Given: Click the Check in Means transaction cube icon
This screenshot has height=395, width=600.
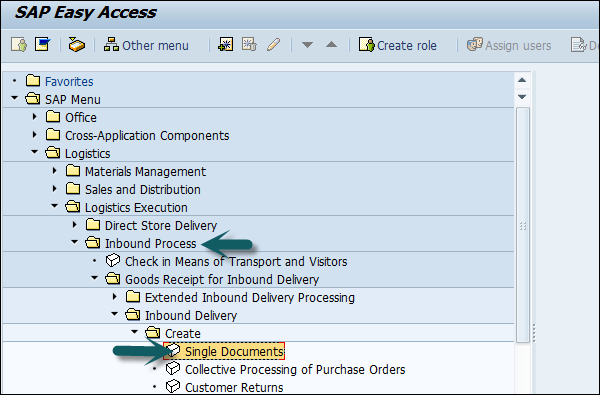Looking at the screenshot, I should (x=113, y=261).
